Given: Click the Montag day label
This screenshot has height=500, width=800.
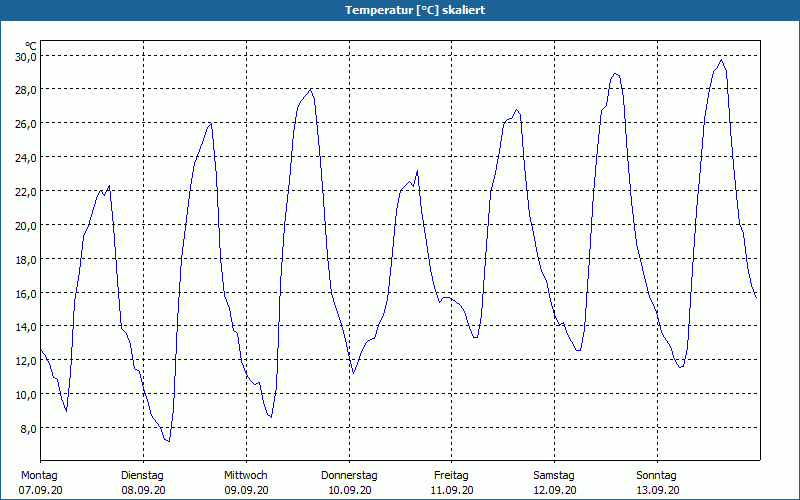Looking at the screenshot, I should click(x=39, y=476).
